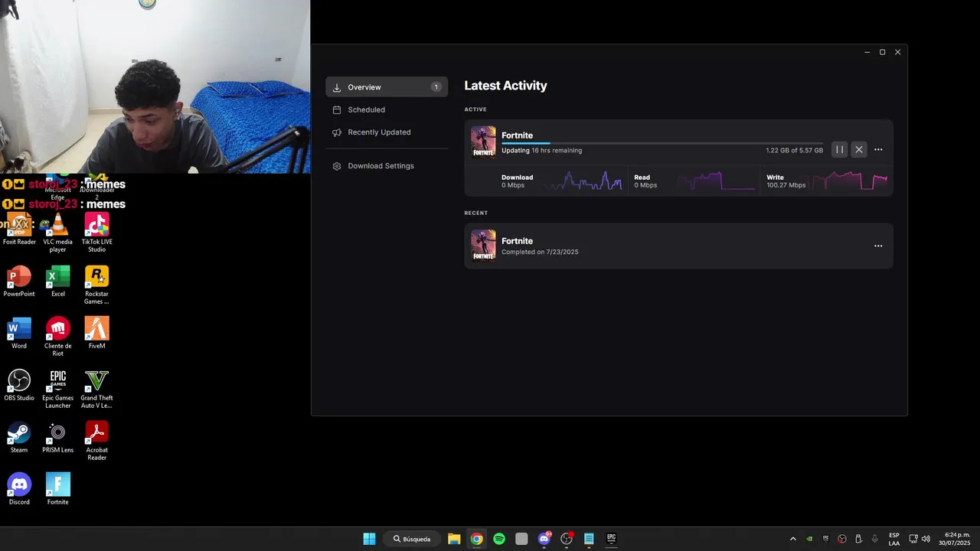Cancel the Fortnite update with the X button

[x=859, y=150]
